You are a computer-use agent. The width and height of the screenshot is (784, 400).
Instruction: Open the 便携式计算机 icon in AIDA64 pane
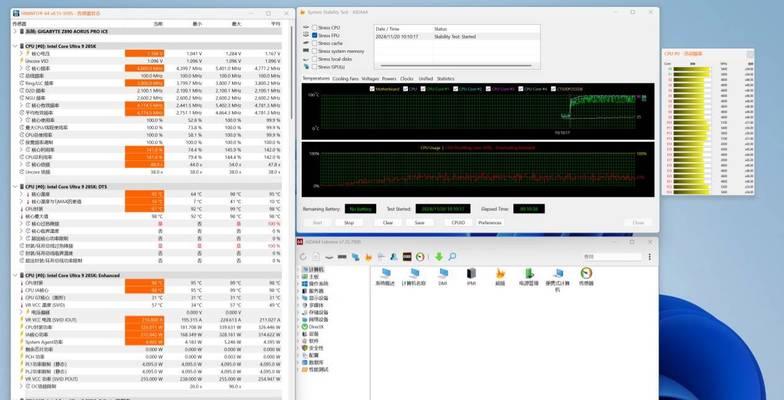(558, 279)
